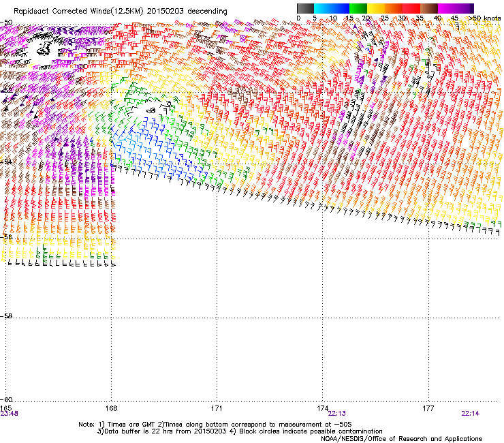Screen dimensions: 504x443
Task: Click the legend tick label '10'
Action: (333, 18)
